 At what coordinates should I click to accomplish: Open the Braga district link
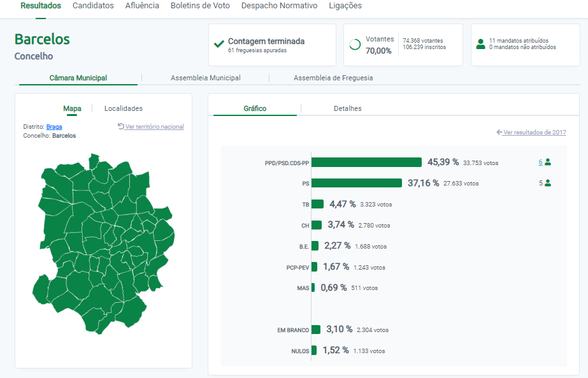pos(54,127)
